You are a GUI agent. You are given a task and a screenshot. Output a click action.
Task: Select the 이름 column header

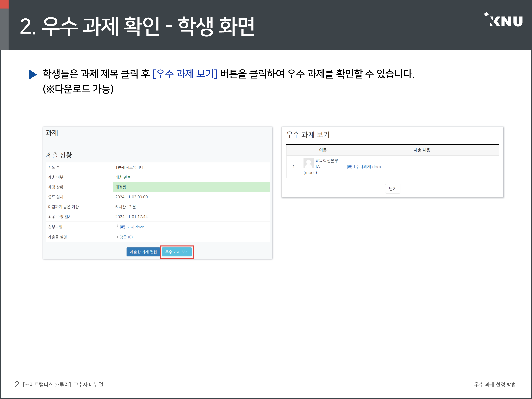(323, 150)
